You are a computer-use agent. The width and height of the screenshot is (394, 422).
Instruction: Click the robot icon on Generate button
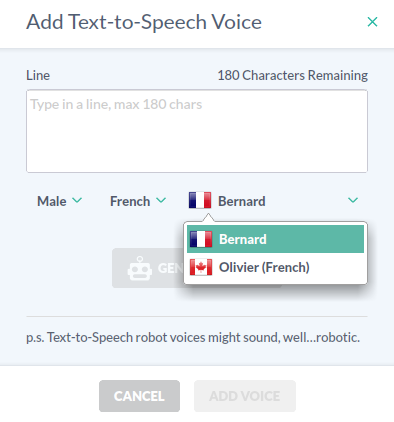click(x=140, y=268)
